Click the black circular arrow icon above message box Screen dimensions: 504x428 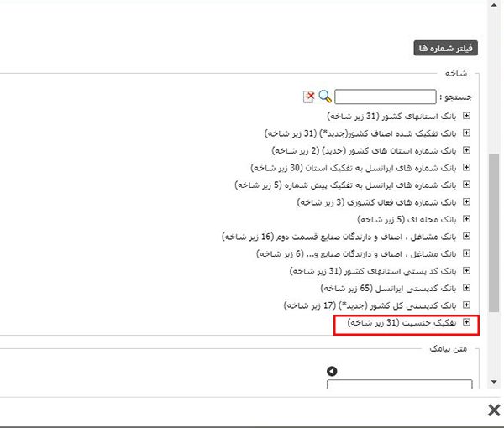[332, 371]
